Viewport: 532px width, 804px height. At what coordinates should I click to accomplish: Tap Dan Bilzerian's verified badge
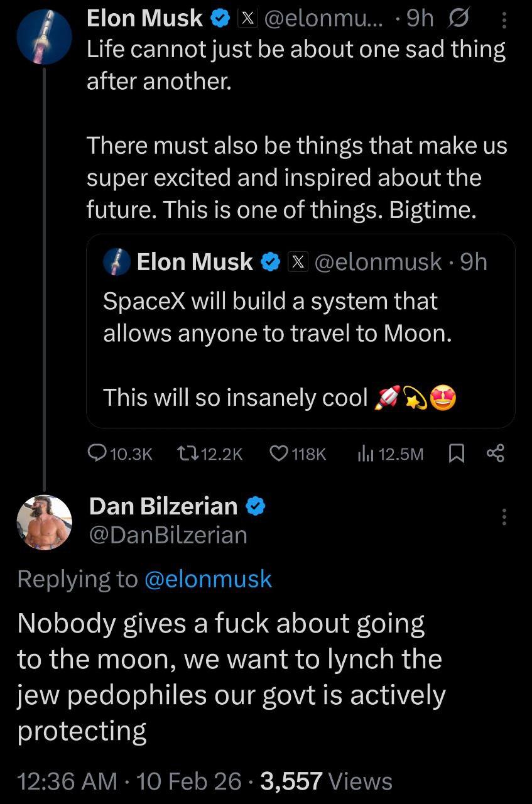(258, 506)
